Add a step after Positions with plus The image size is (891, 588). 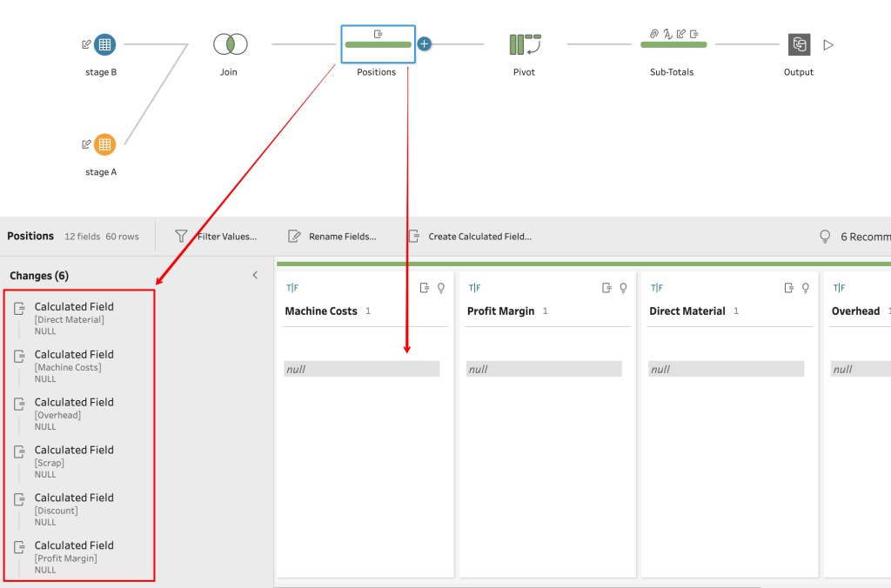(x=424, y=43)
